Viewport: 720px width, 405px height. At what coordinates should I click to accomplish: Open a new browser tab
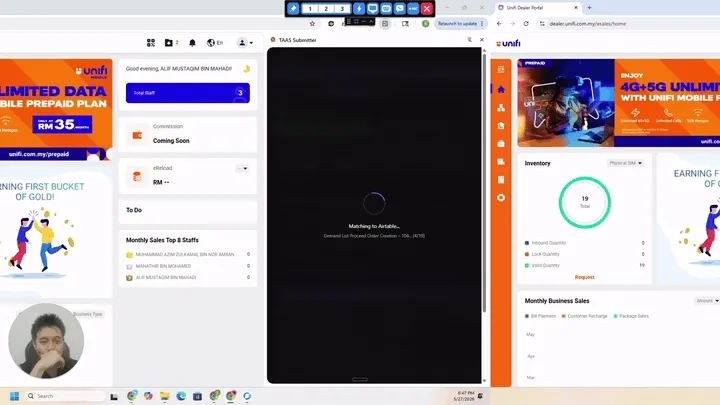click(x=590, y=8)
